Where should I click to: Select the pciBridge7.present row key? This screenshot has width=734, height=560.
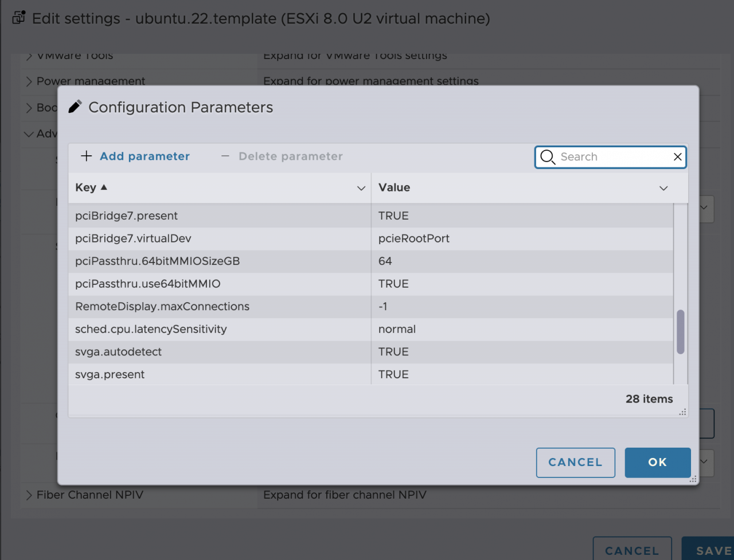tap(126, 216)
